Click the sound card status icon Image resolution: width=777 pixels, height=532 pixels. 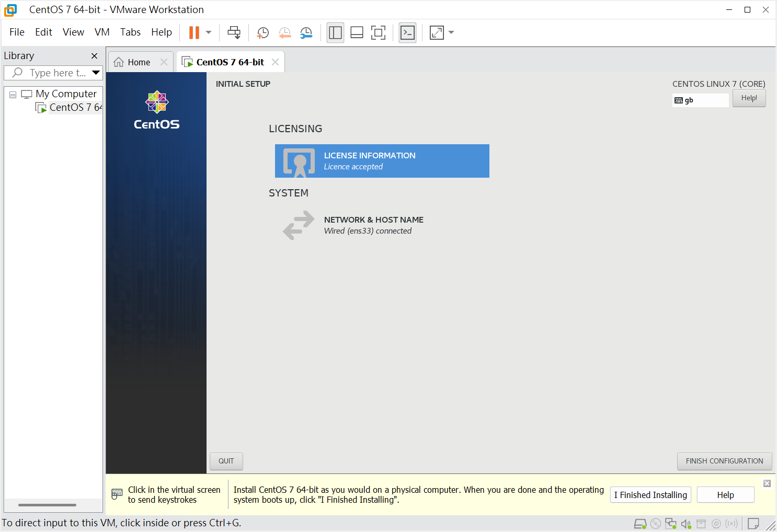click(x=686, y=524)
